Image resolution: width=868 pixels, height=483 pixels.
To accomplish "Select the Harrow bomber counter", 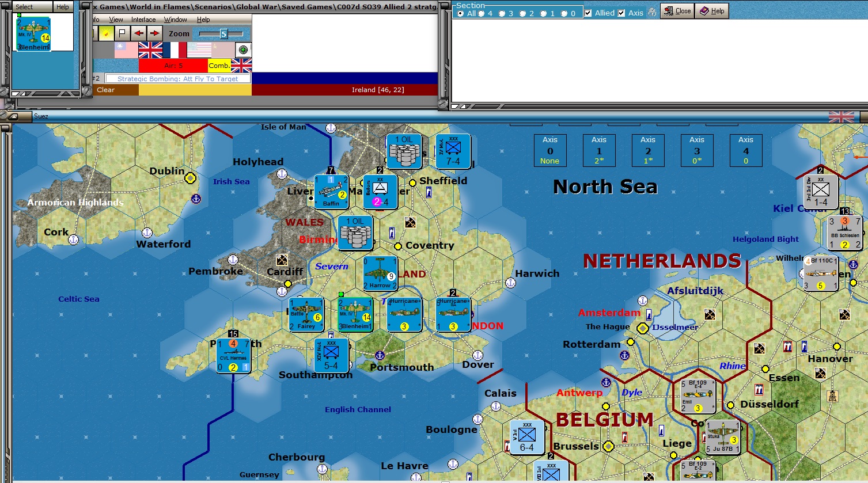I will click(380, 273).
